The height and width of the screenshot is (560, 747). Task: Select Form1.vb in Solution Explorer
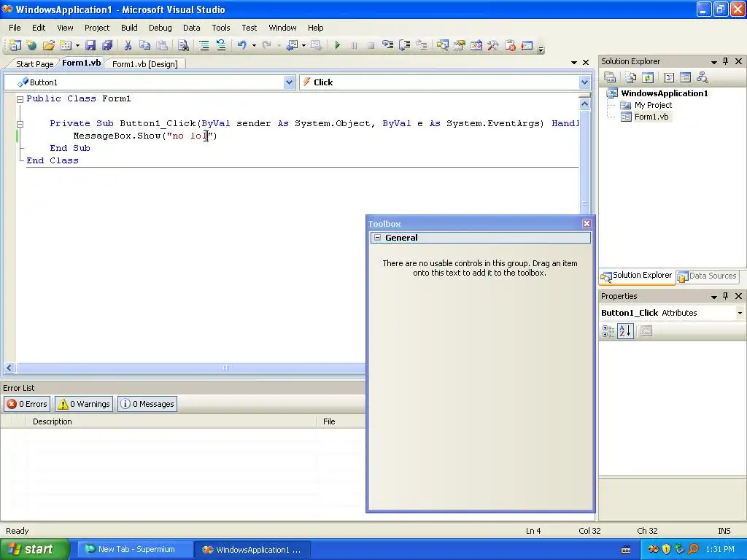pos(651,117)
